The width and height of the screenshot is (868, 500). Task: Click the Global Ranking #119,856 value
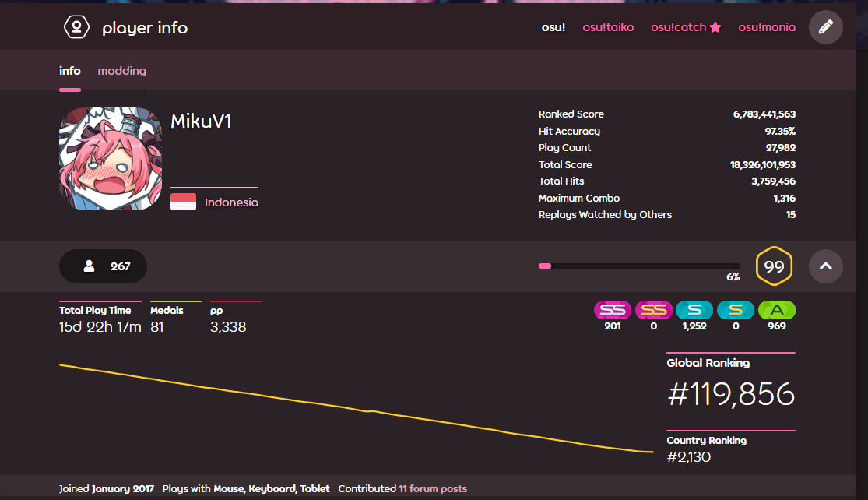(731, 394)
